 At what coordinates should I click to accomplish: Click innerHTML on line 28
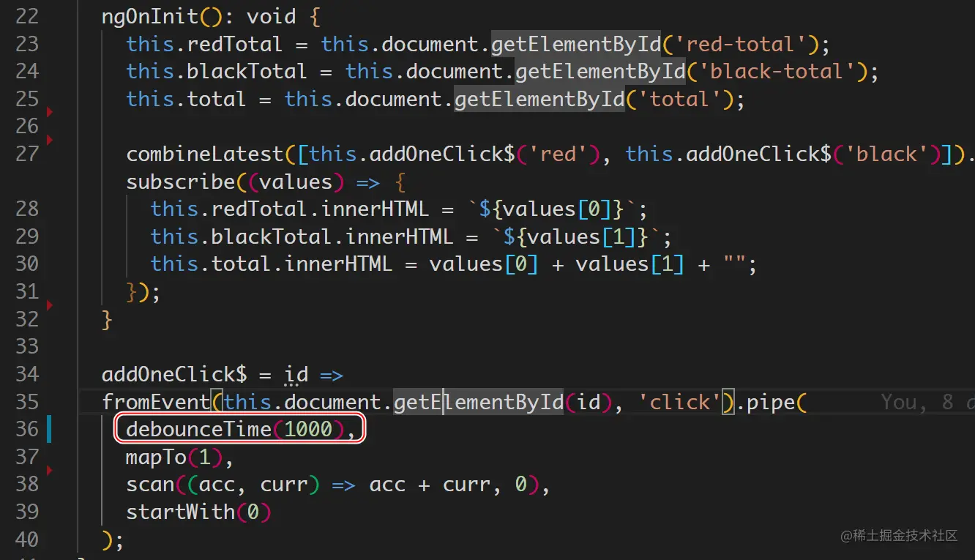tap(375, 209)
